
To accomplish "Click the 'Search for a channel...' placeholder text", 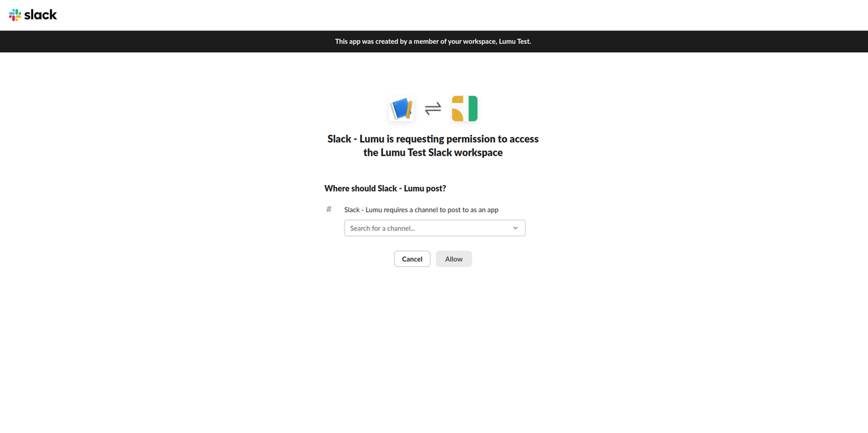I will point(382,228).
